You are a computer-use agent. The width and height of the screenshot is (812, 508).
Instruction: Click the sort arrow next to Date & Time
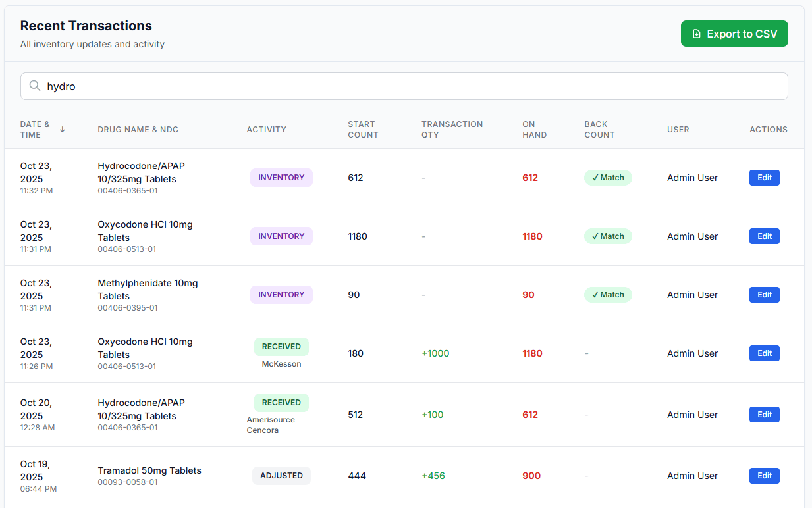(62, 130)
